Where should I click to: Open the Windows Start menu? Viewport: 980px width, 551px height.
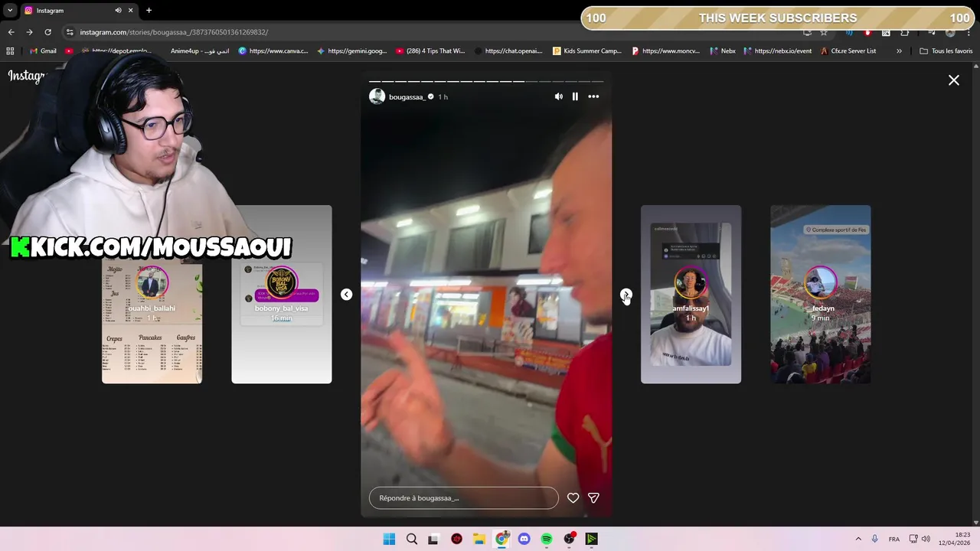tap(389, 539)
